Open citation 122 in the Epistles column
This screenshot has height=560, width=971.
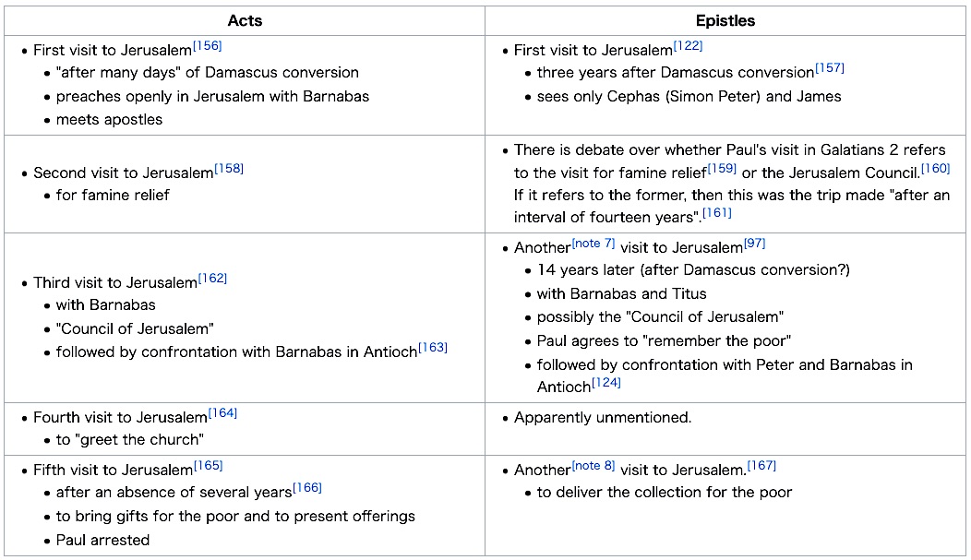pyautogui.click(x=688, y=46)
